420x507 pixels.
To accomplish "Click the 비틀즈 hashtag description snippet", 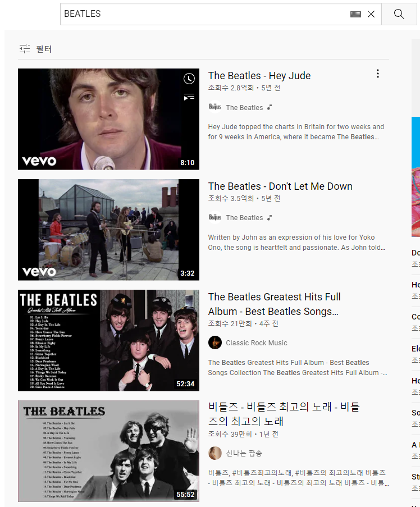I will 298,478.
